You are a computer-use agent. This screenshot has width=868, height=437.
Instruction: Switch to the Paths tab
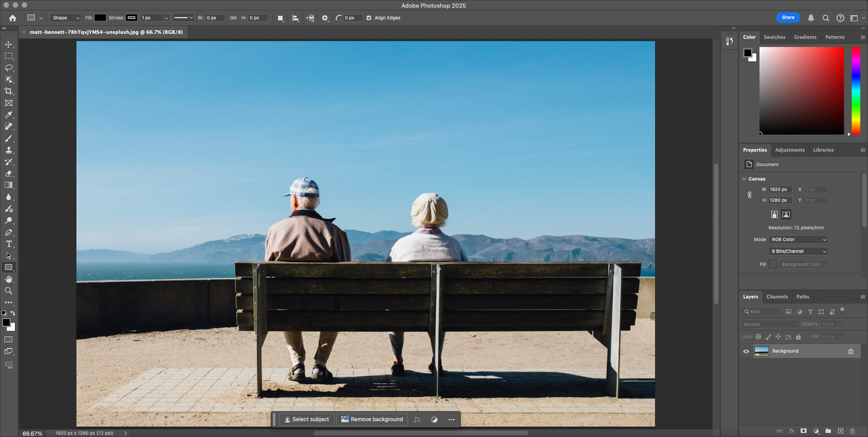click(x=803, y=297)
